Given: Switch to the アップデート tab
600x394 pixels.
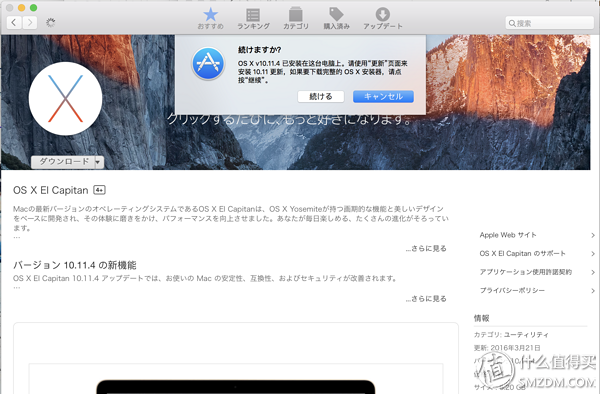Looking at the screenshot, I should click(x=383, y=19).
